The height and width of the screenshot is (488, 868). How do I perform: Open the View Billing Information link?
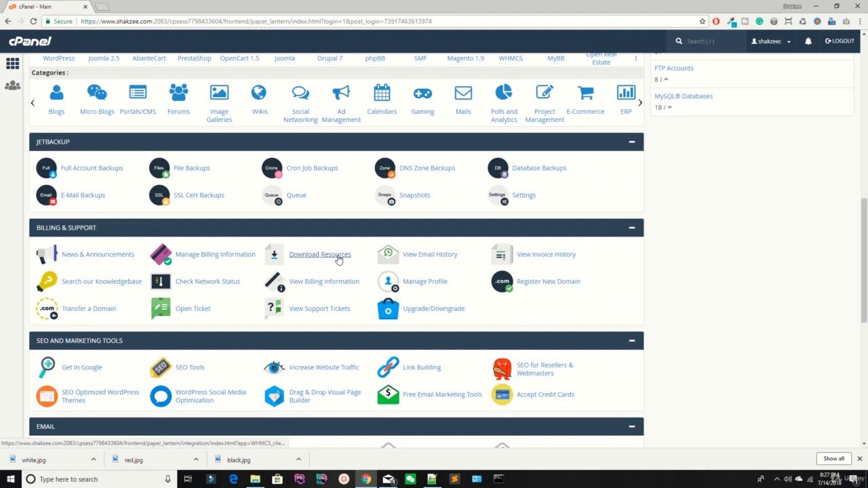point(324,281)
